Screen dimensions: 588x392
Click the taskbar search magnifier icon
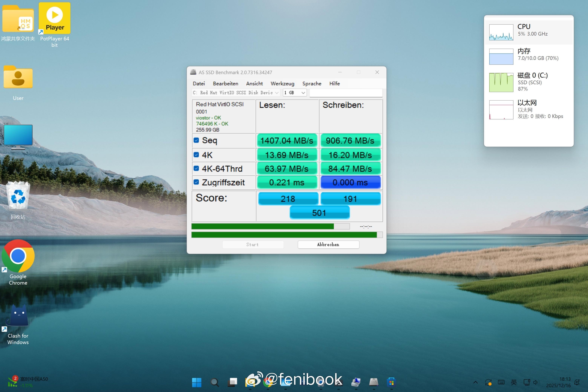(x=214, y=382)
